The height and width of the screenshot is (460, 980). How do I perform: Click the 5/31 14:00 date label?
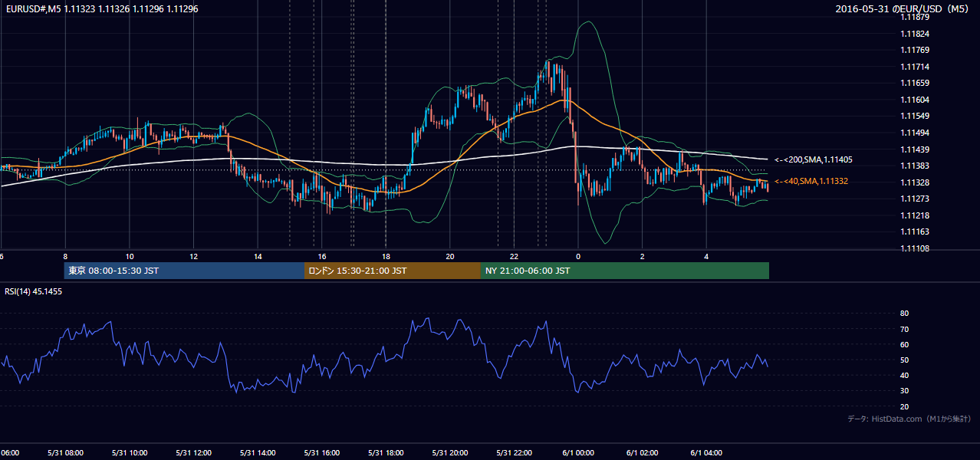pos(258,453)
